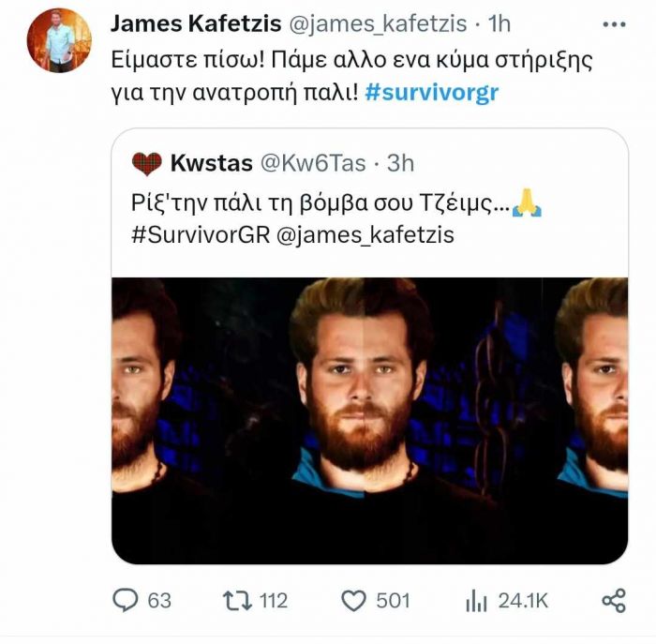Click the @james_kafetzis mention in quoted tweet
Screen dimensions: 656x644
coord(365,235)
